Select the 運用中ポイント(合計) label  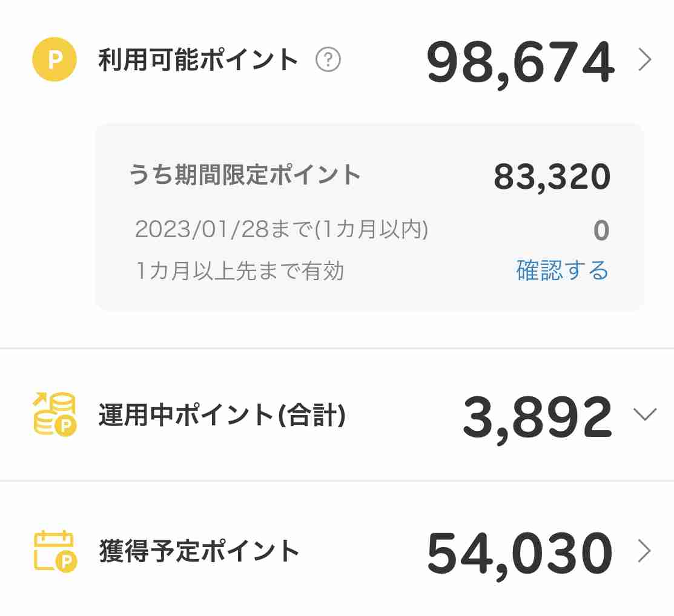tap(222, 415)
